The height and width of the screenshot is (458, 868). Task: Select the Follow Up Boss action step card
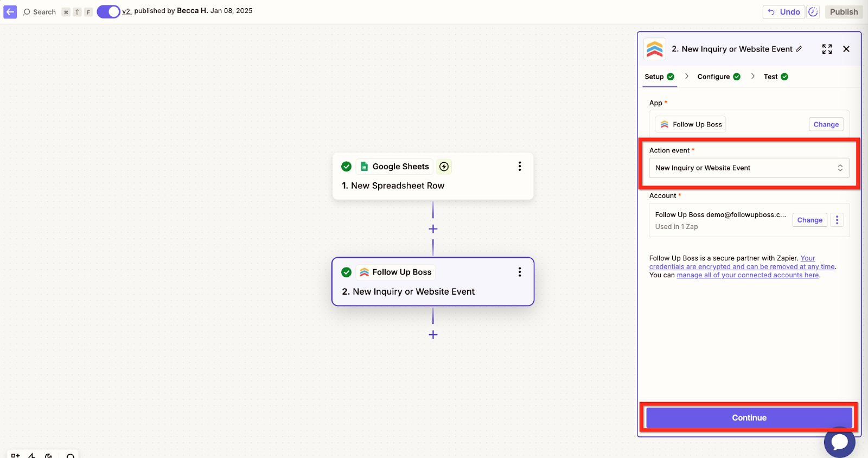coord(433,282)
